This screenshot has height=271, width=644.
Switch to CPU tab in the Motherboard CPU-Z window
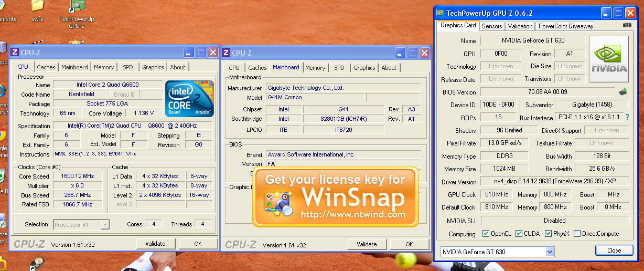(x=234, y=68)
